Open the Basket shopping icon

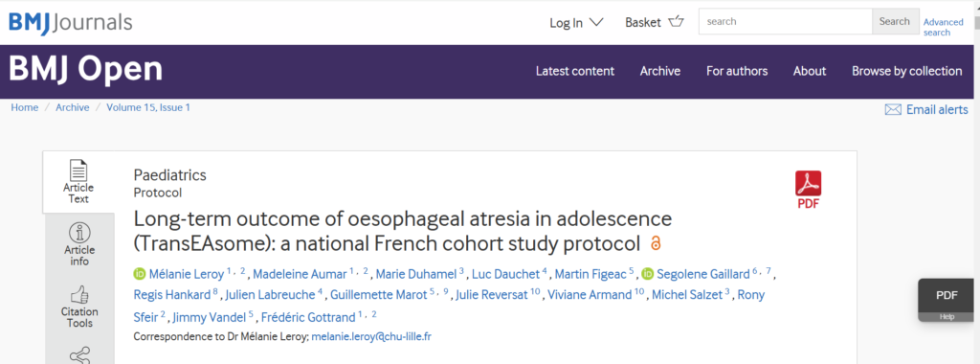point(677,22)
